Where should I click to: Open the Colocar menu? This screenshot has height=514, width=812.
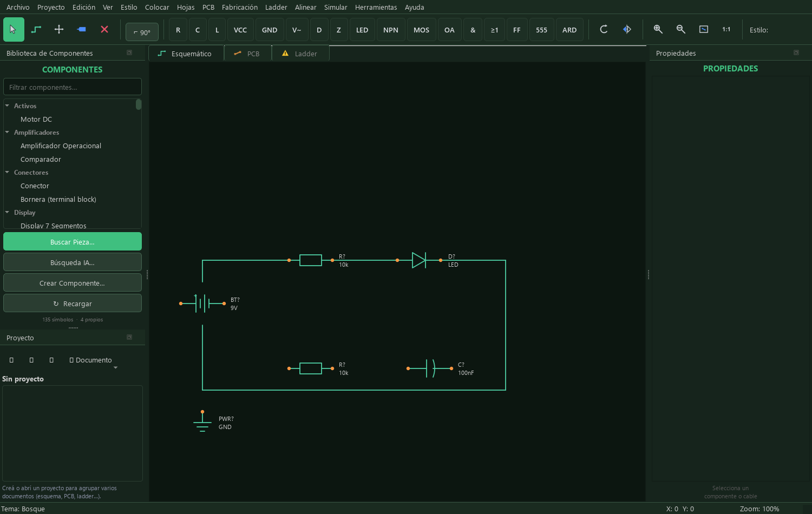pos(157,7)
